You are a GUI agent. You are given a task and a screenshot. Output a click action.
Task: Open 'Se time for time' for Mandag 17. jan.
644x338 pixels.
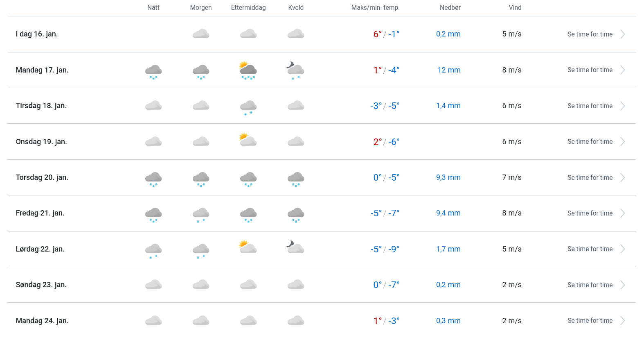click(x=590, y=70)
